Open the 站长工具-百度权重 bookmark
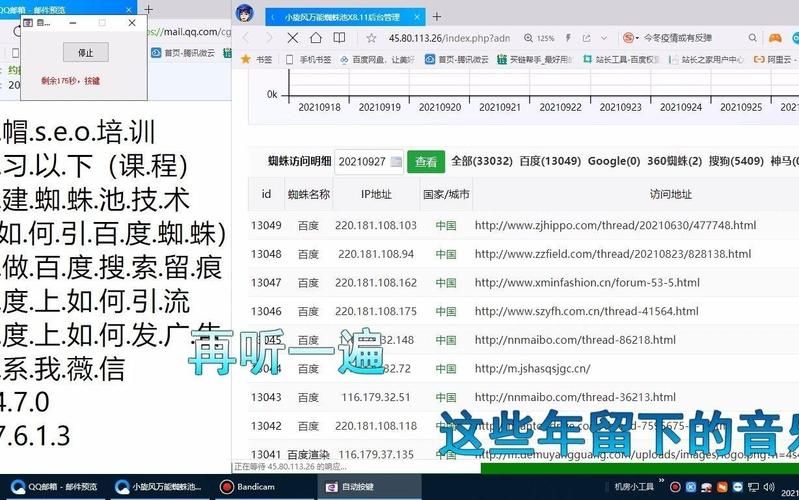The image size is (799, 500). tap(621, 60)
